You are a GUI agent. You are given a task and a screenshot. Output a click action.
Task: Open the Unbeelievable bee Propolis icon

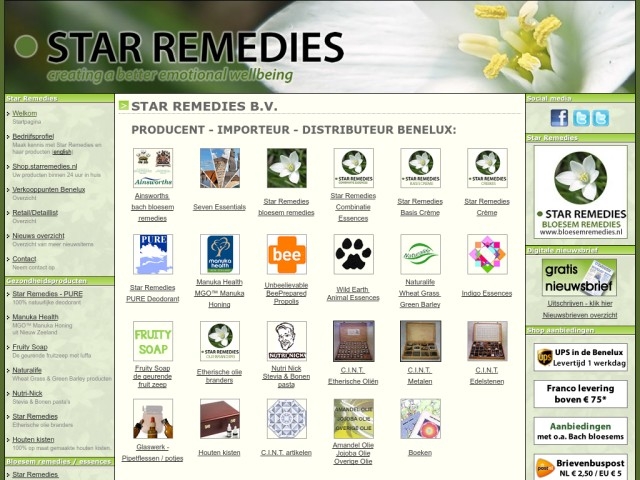coord(286,254)
